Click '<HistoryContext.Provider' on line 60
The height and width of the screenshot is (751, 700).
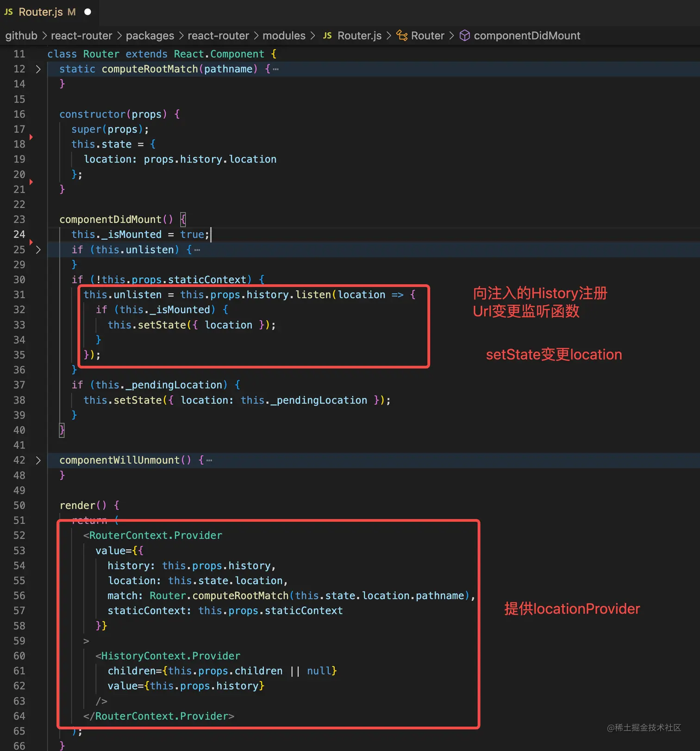pyautogui.click(x=168, y=656)
